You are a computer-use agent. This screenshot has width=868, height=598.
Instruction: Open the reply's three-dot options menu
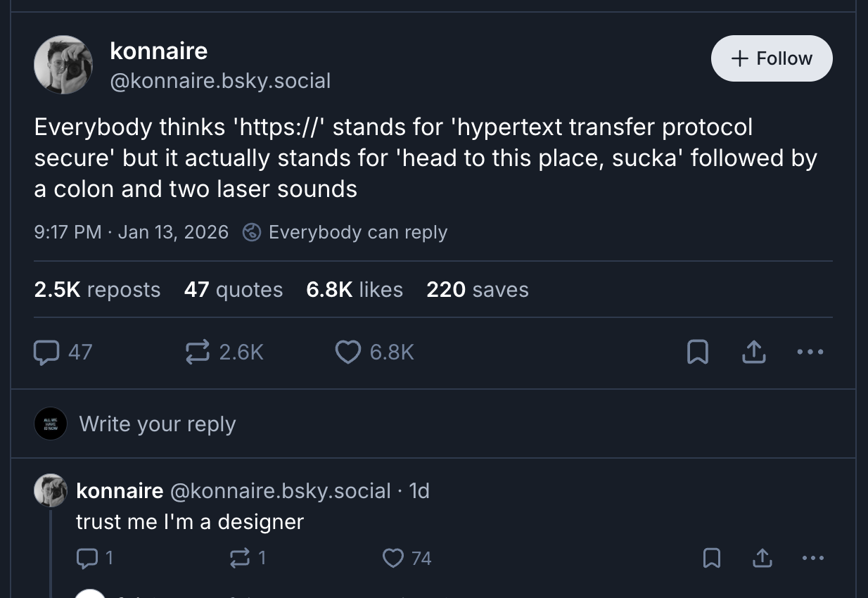click(812, 558)
